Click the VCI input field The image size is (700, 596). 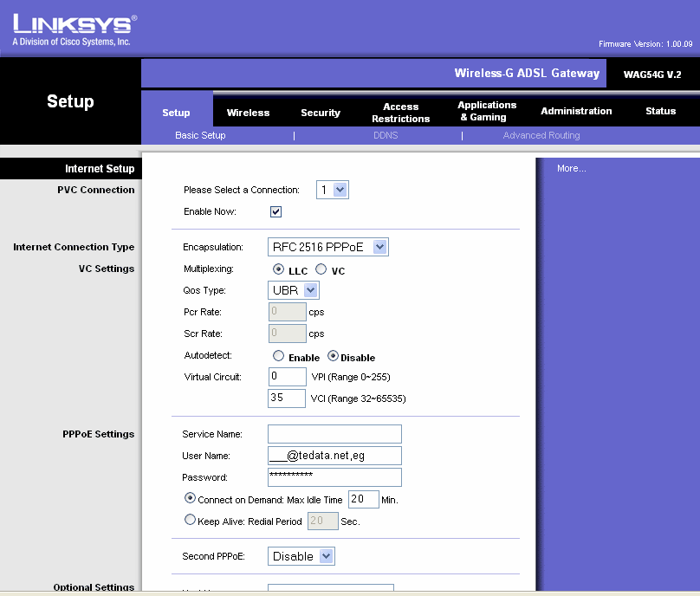coord(287,398)
